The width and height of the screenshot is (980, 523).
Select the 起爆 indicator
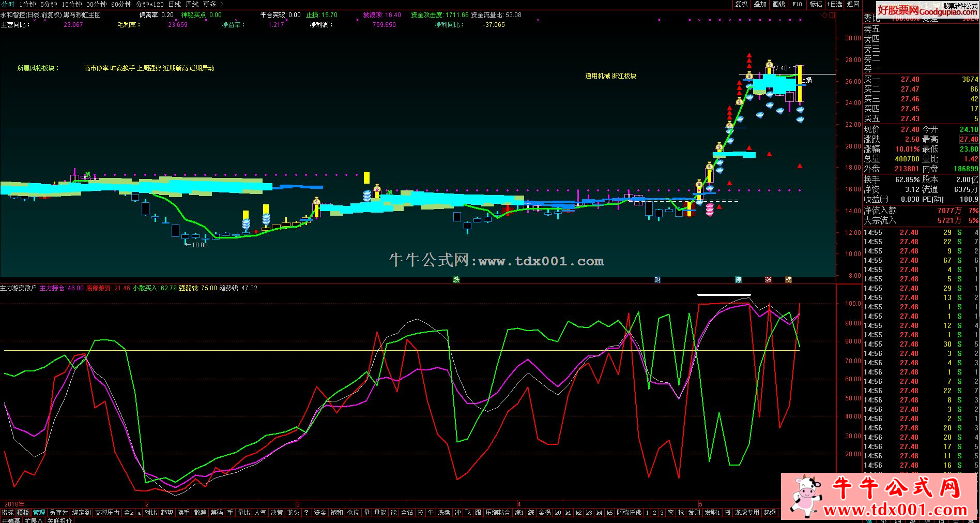tap(770, 513)
